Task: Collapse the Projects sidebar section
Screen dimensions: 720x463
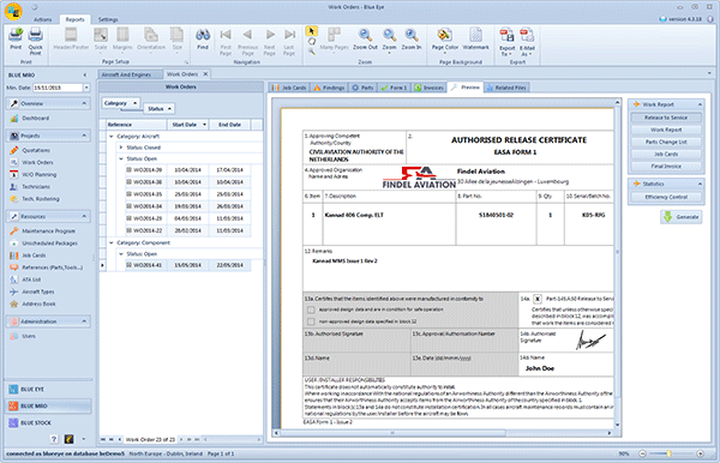Action: coord(84,136)
